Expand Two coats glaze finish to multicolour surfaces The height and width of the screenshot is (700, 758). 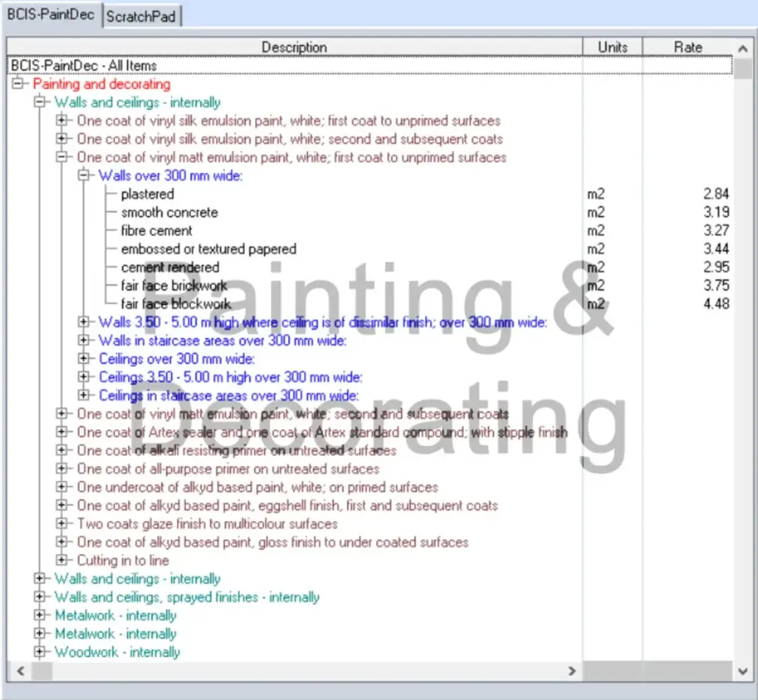[61, 524]
